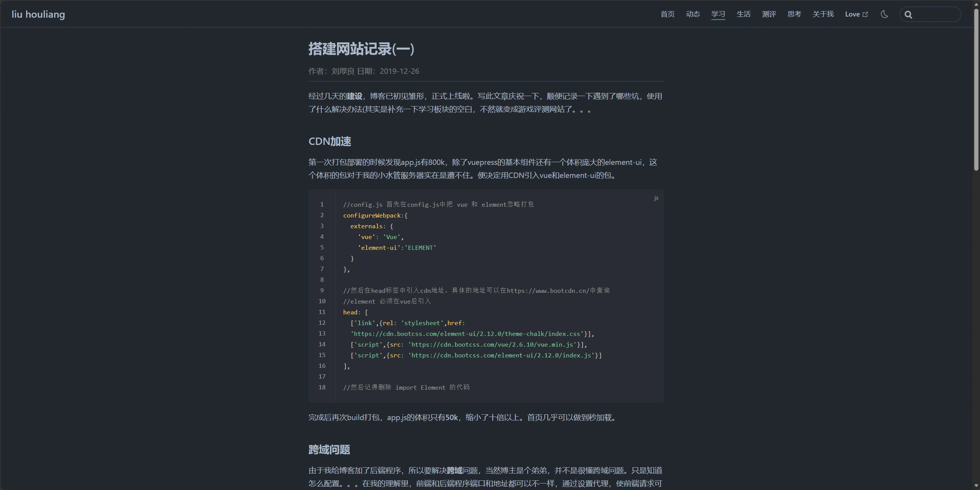Click the external link icon beside Love
The image size is (980, 490).
tap(865, 14)
